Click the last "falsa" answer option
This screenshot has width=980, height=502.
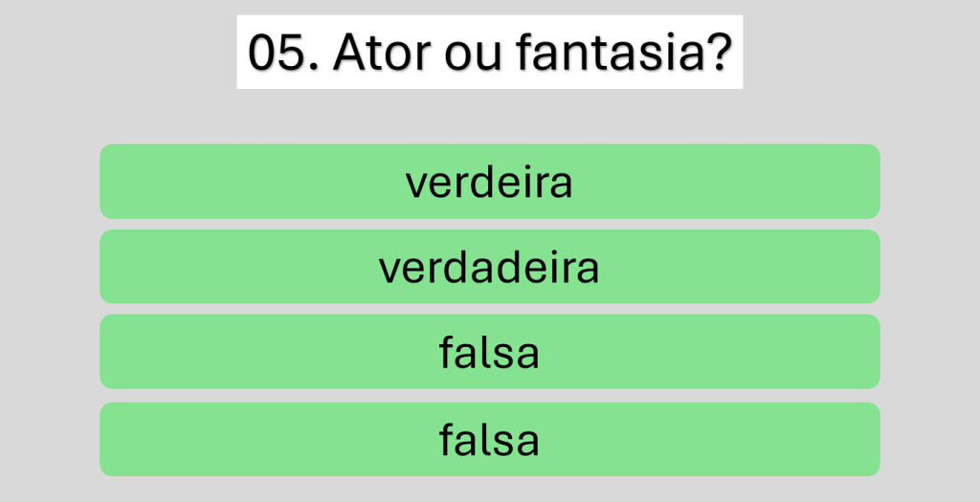coord(489,440)
